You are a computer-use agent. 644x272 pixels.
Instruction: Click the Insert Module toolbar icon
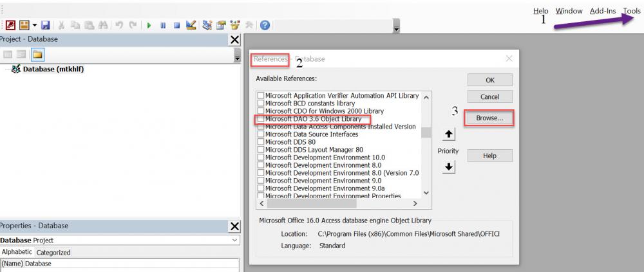click(24, 26)
